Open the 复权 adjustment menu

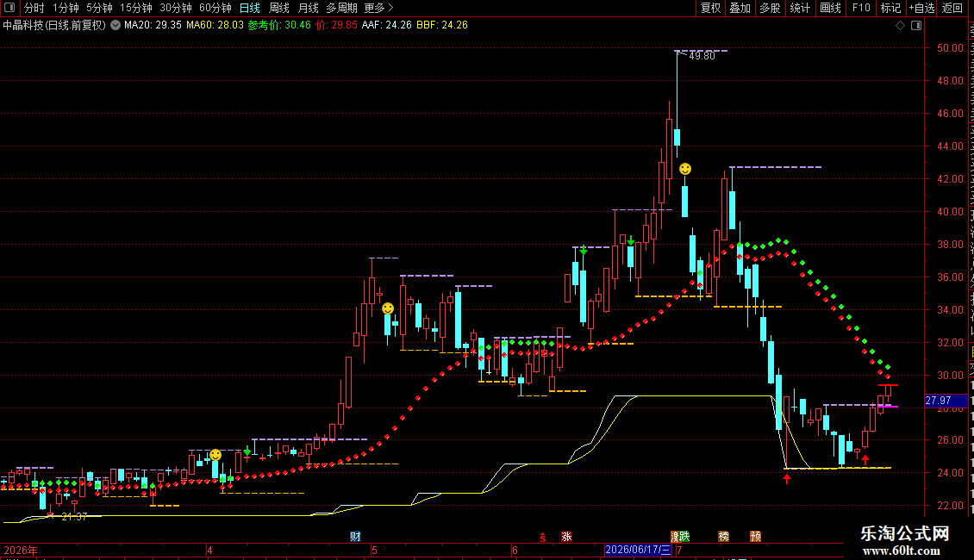click(710, 8)
